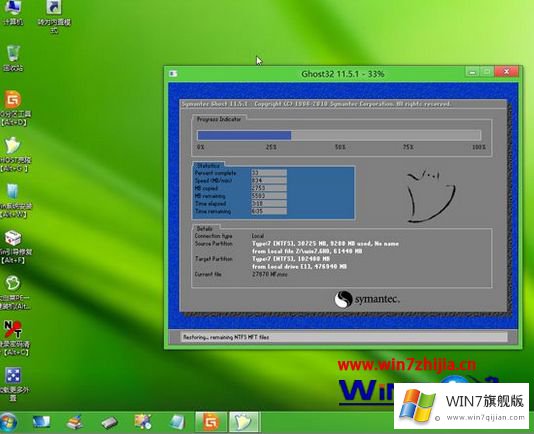Click the "Ghost32 11.5.1 - 33%" title bar

coord(343,74)
